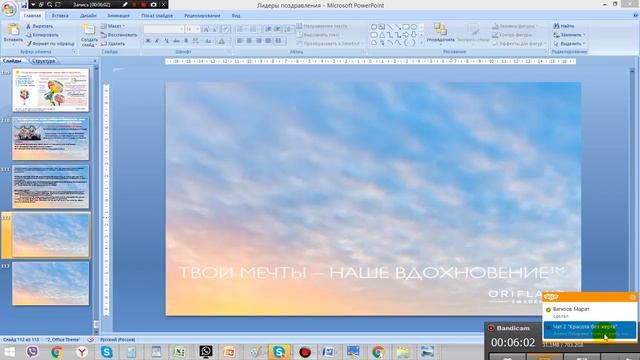Expand the shapes gallery more arrow
640x360 pixels.
[x=422, y=42]
